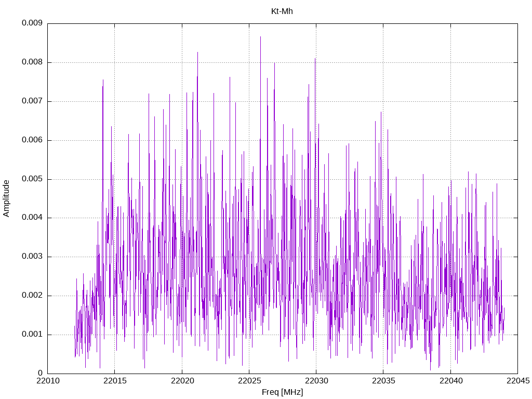Click the 22015 x-axis tick label

click(x=115, y=381)
